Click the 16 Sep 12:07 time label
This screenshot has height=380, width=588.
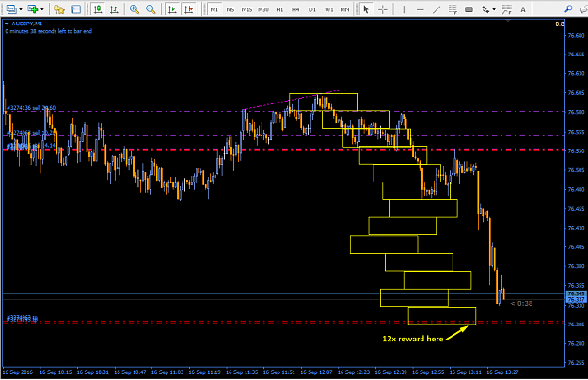[316, 372]
